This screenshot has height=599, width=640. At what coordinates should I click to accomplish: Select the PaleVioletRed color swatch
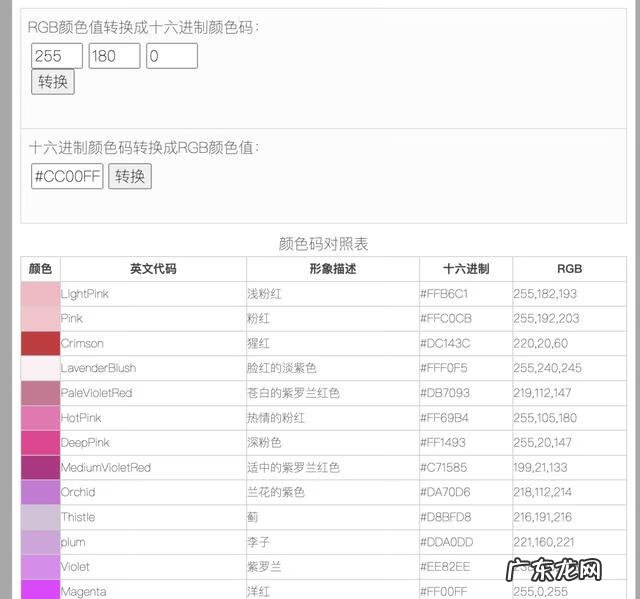click(40, 393)
